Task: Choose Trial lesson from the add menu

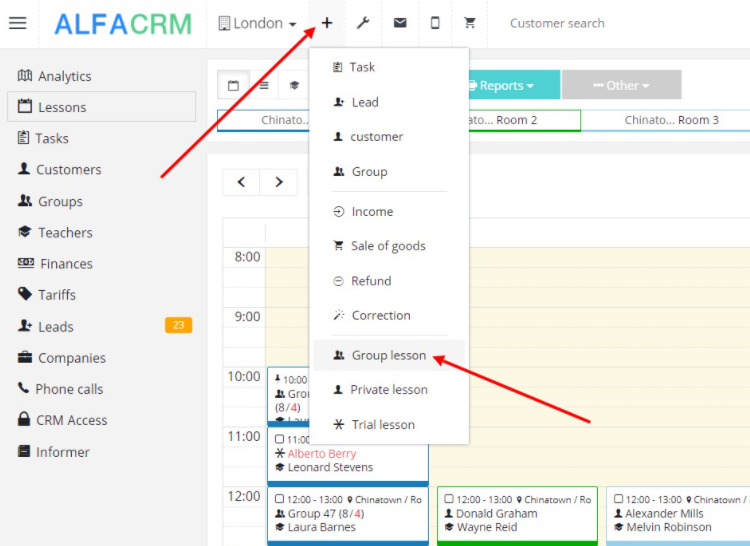Action: (x=389, y=425)
